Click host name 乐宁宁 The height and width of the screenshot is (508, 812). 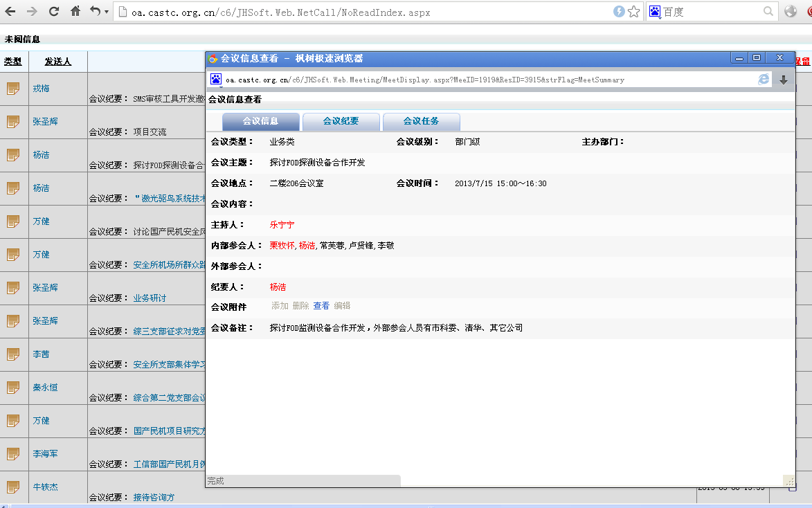282,225
